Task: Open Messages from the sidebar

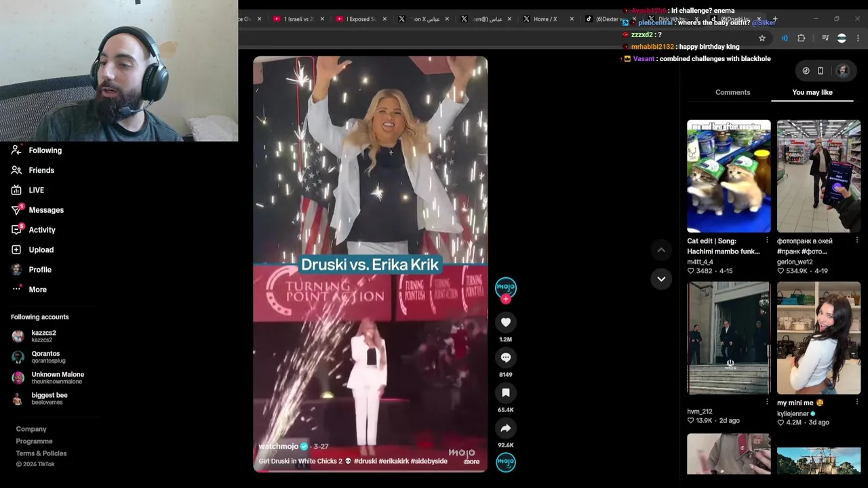Action: click(x=38, y=210)
